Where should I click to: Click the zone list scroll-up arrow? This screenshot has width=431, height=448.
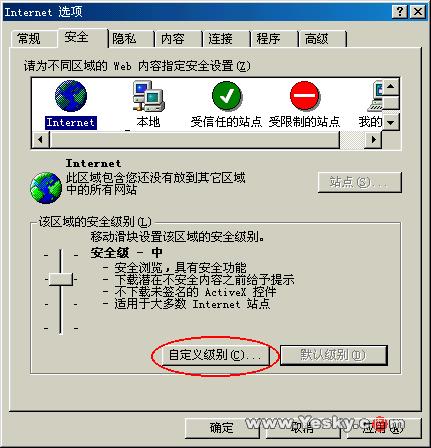391,87
